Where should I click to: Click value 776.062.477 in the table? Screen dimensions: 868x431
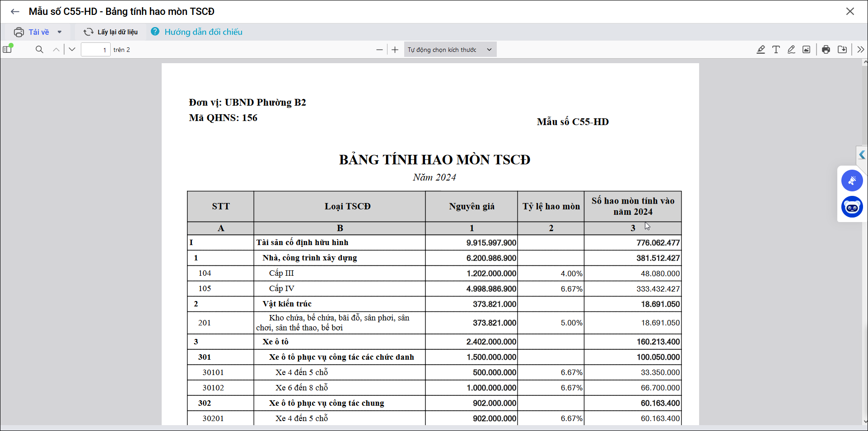658,243
